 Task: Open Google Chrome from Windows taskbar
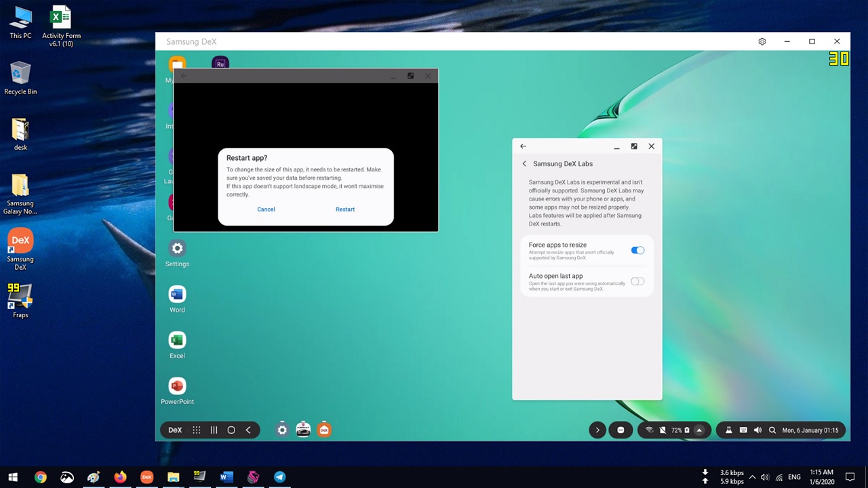coord(41,477)
